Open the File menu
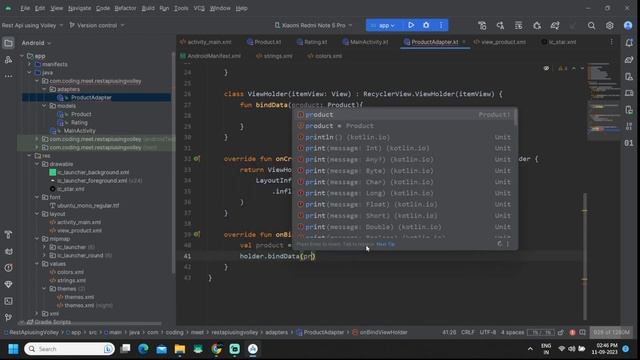 click(x=25, y=8)
